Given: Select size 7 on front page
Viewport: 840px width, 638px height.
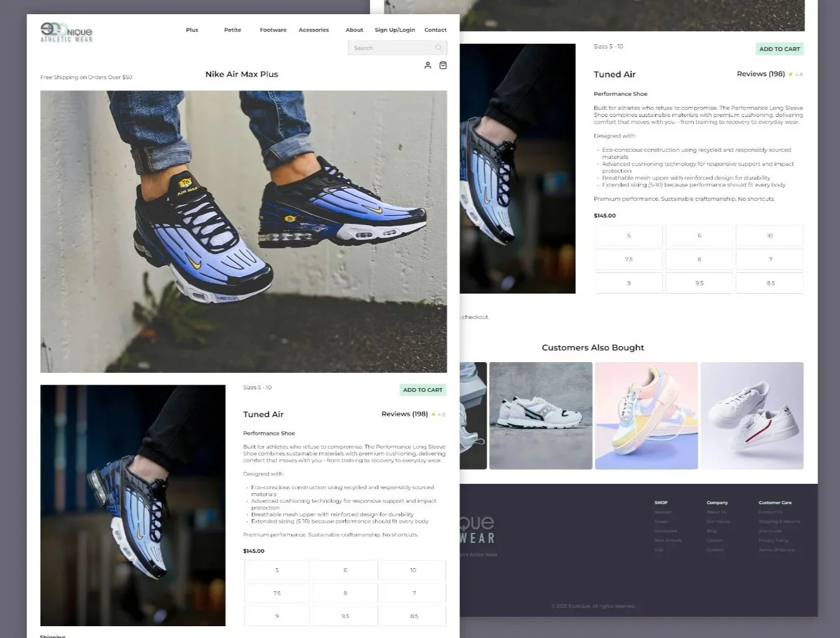Looking at the screenshot, I should click(413, 593).
